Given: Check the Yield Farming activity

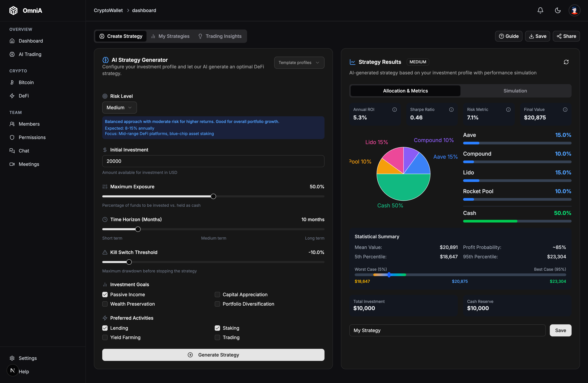Looking at the screenshot, I should point(105,337).
